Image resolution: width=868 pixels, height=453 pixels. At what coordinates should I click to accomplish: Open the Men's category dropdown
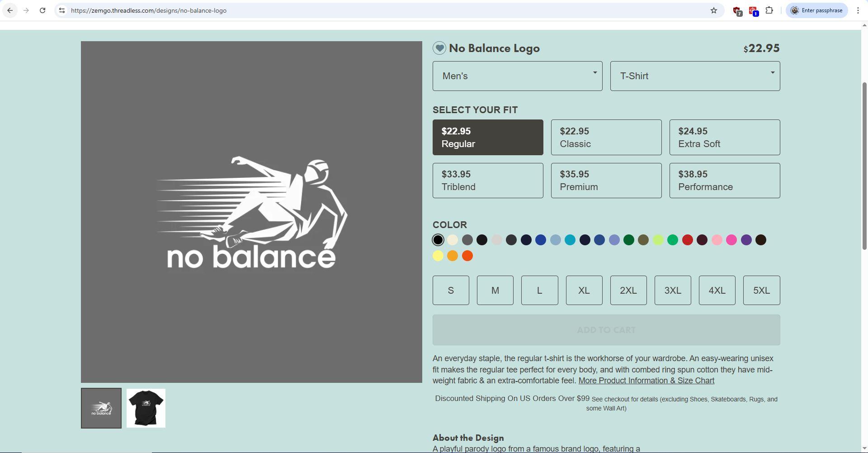[517, 76]
